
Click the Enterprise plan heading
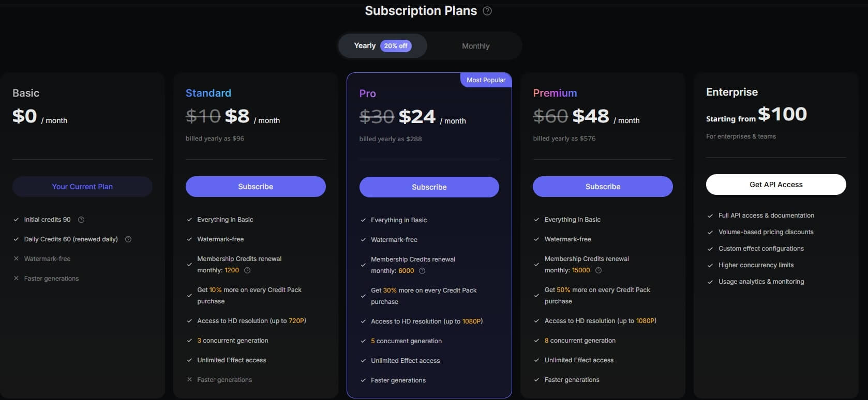coord(732,92)
